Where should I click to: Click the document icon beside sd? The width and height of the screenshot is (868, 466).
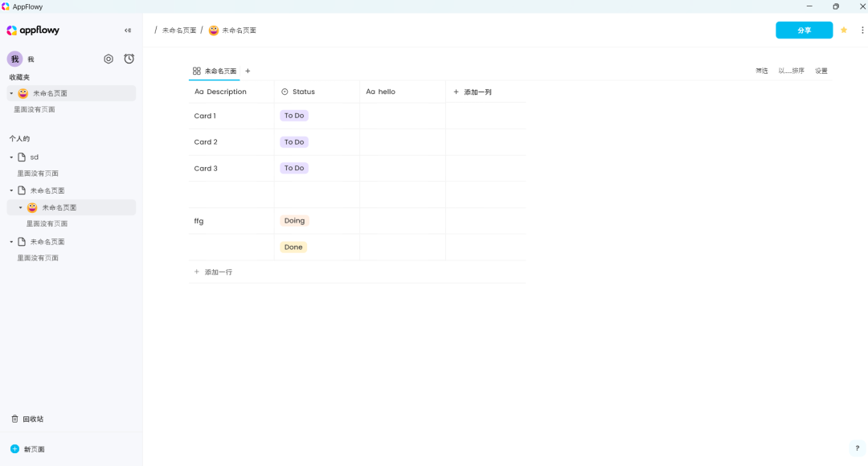point(22,157)
